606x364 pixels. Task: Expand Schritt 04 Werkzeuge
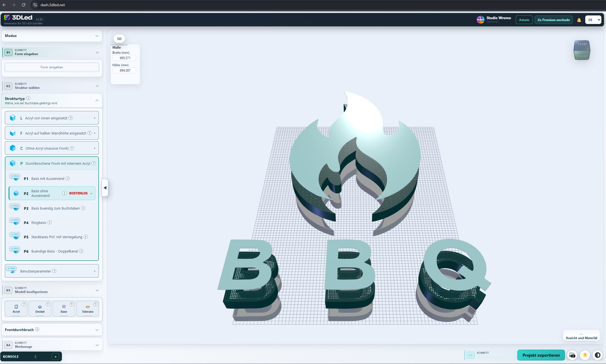click(52, 345)
